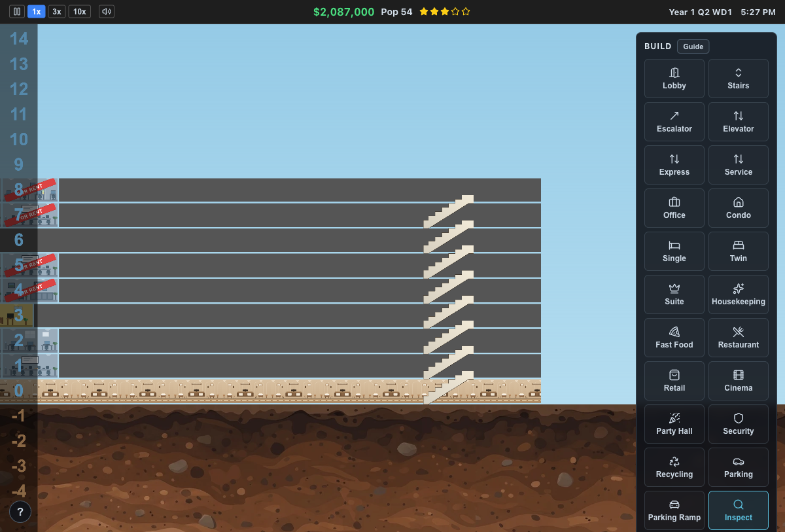
Task: Mute the game sound
Action: (x=107, y=12)
